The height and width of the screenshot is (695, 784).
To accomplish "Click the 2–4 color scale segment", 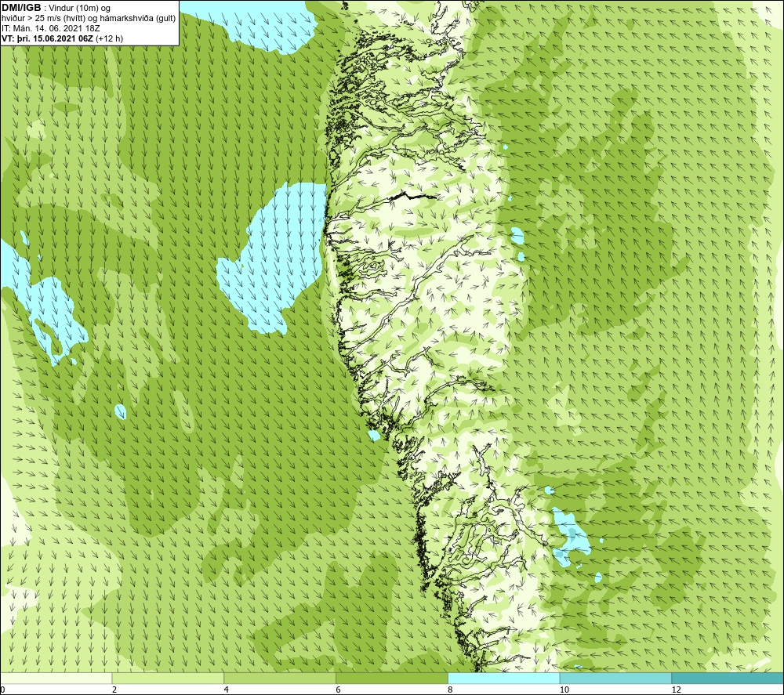I will (x=168, y=678).
